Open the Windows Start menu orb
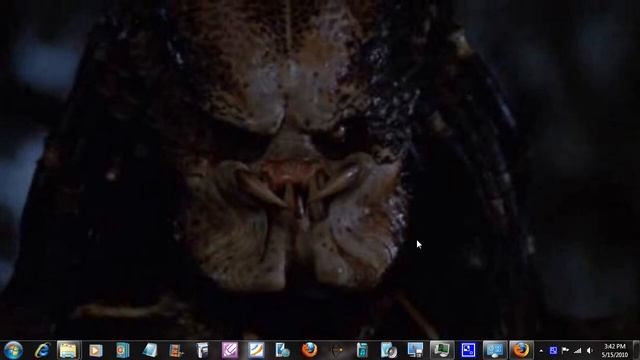Viewport: 640px width, 360px height. click(x=13, y=350)
